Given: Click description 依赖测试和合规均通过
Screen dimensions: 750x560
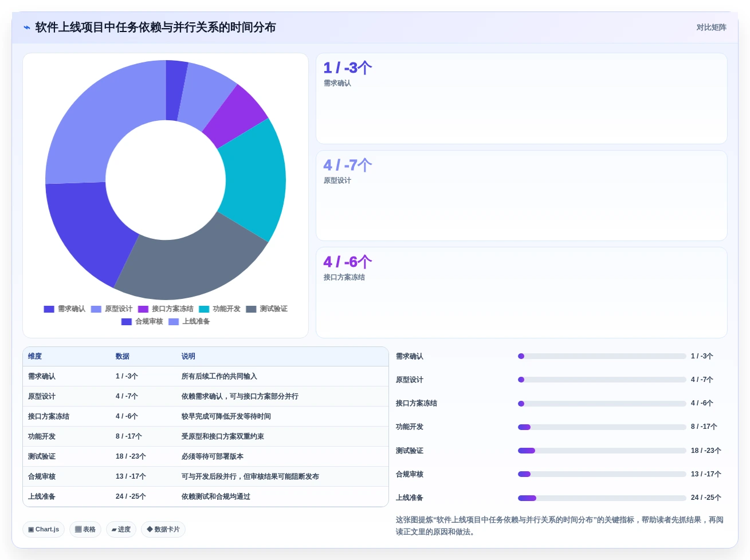Looking at the screenshot, I should 216,496.
